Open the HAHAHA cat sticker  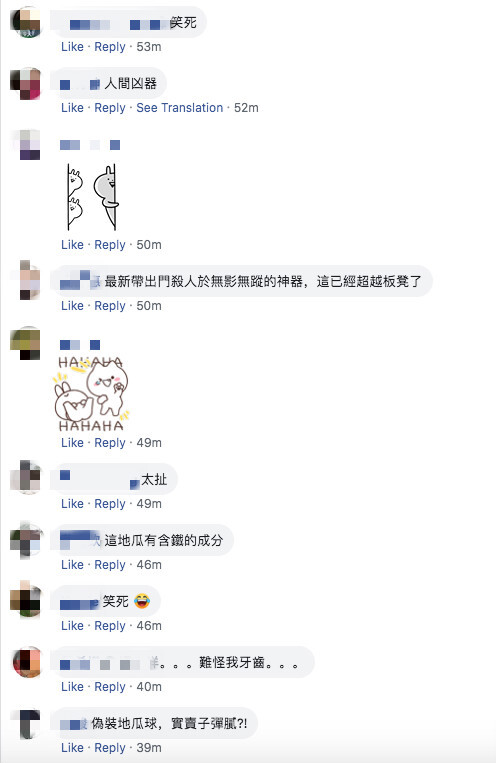point(91,393)
